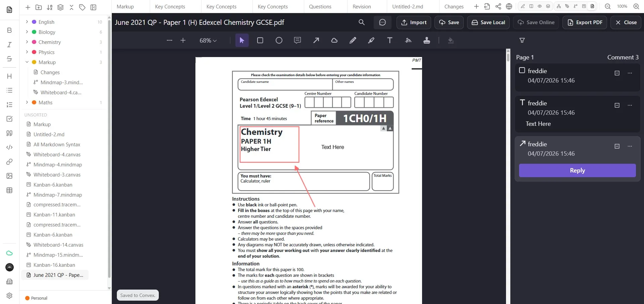The height and width of the screenshot is (304, 644).
Task: Pick the arrow drawing tool
Action: pyautogui.click(x=316, y=40)
